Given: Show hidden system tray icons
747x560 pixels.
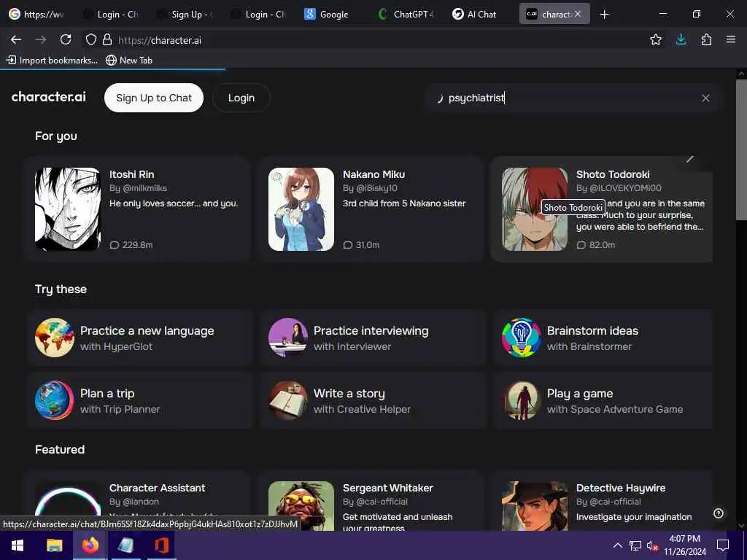Looking at the screenshot, I should coord(617,545).
